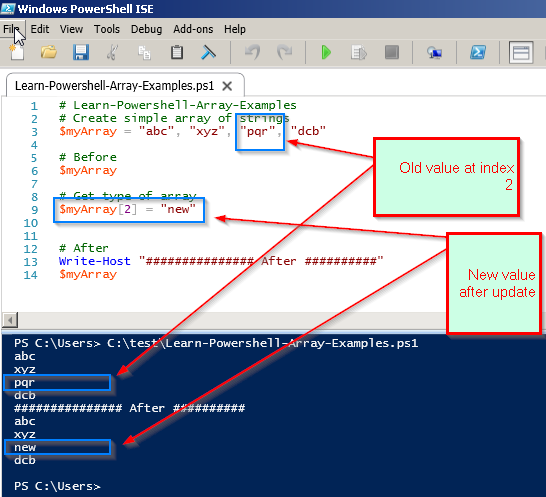Close the Learn-Powershell-Array-Examples.ps1 tab
Image resolution: width=546 pixels, height=497 pixels.
227,86
